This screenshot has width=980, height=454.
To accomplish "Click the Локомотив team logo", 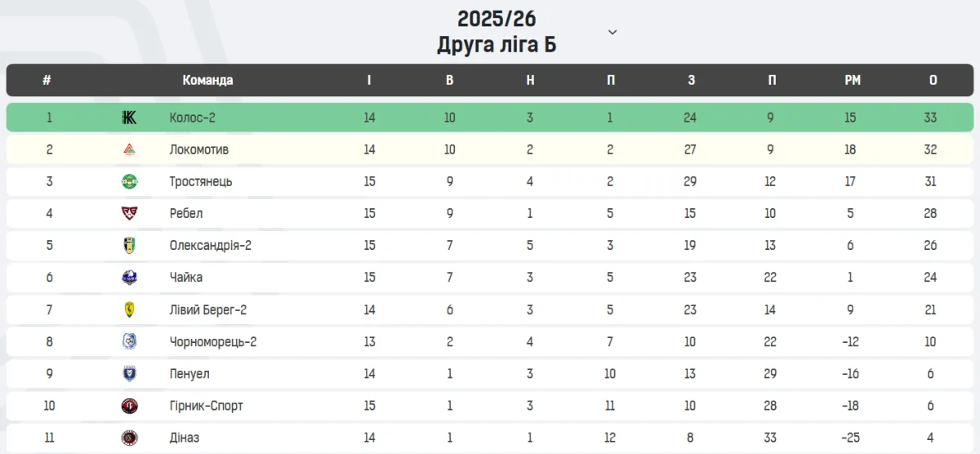I will [129, 149].
